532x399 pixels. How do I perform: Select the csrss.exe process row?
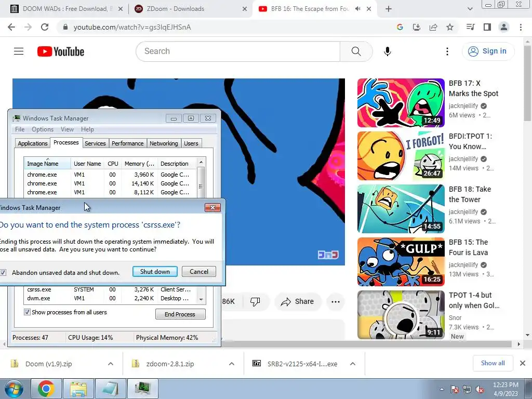(110, 289)
